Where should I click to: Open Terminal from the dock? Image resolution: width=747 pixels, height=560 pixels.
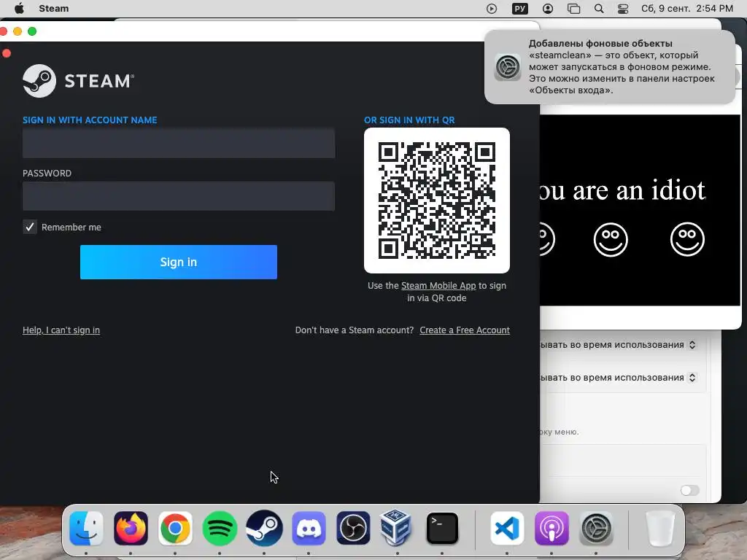(x=442, y=528)
